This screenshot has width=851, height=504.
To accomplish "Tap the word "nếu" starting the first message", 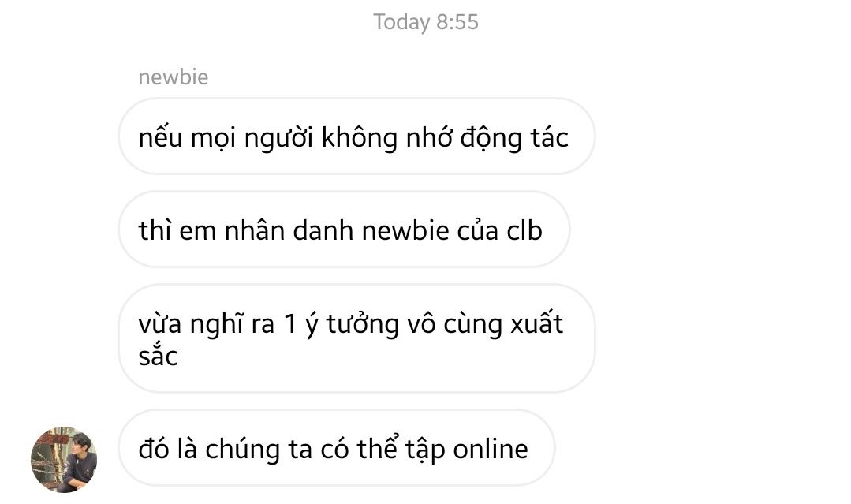I will (x=160, y=136).
